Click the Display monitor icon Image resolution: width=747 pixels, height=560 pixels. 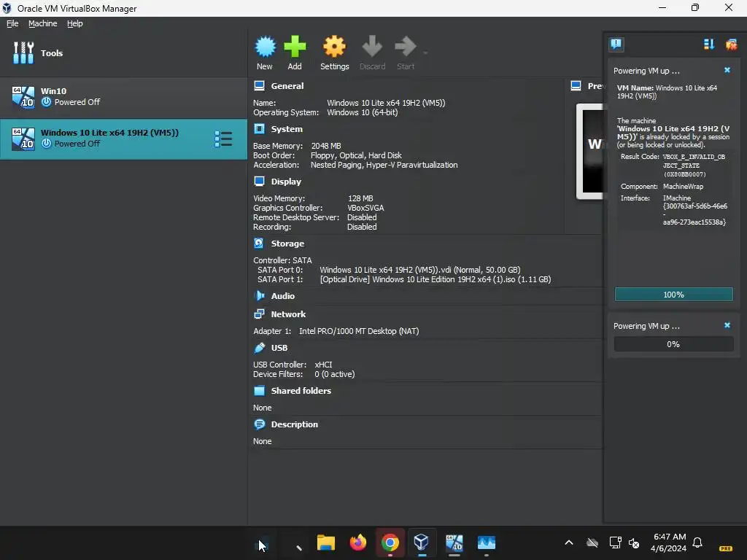point(259,182)
